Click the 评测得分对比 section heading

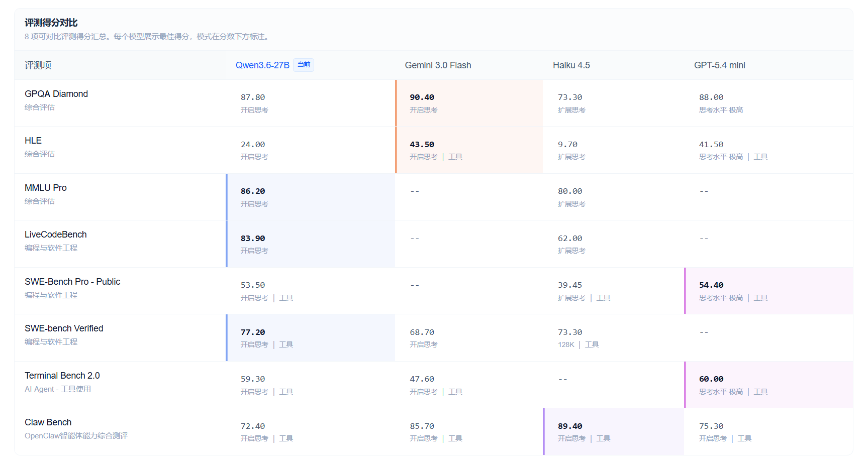coord(51,23)
